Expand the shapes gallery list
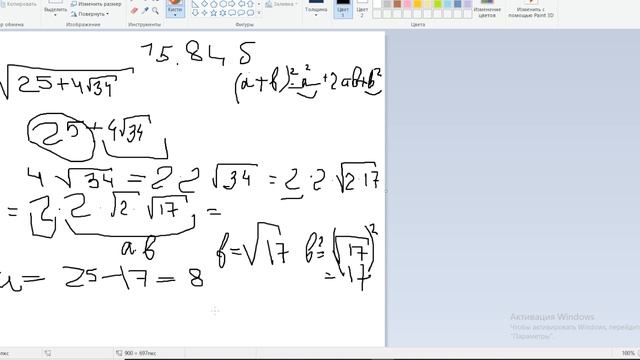The width and height of the screenshot is (640, 360). 259,13
